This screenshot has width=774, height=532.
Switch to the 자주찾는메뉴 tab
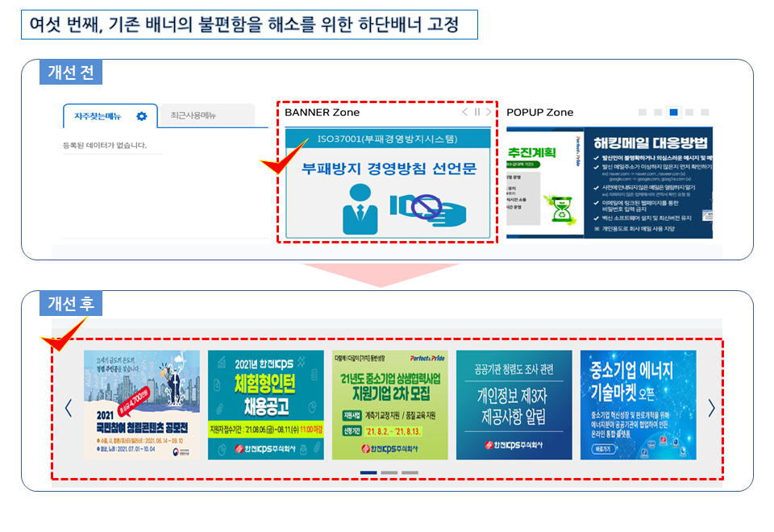pos(110,116)
